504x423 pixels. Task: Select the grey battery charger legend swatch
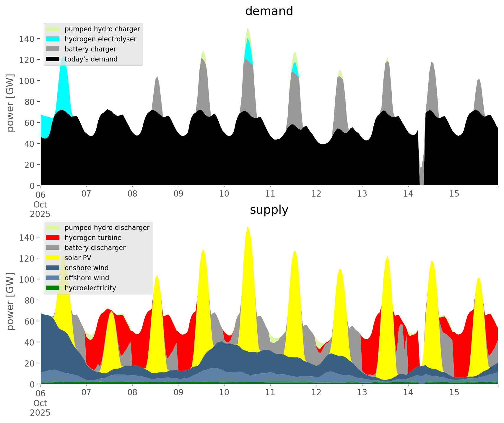click(53, 49)
